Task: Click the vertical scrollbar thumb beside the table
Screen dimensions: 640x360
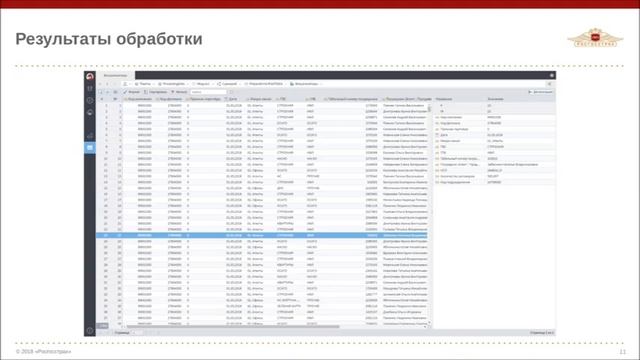Action: tap(429, 108)
